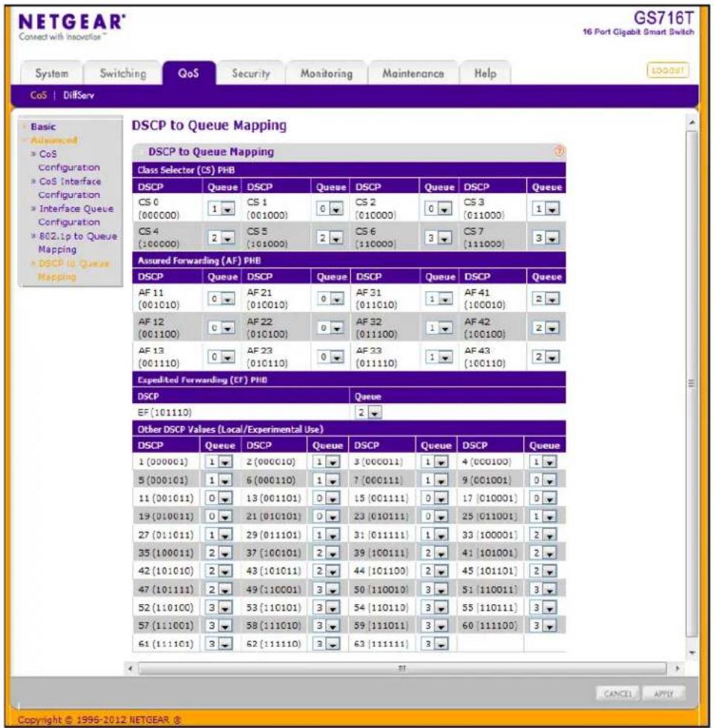Open queue dropdown for DSCP 44 (101100)
The height and width of the screenshot is (728, 714).
point(435,571)
